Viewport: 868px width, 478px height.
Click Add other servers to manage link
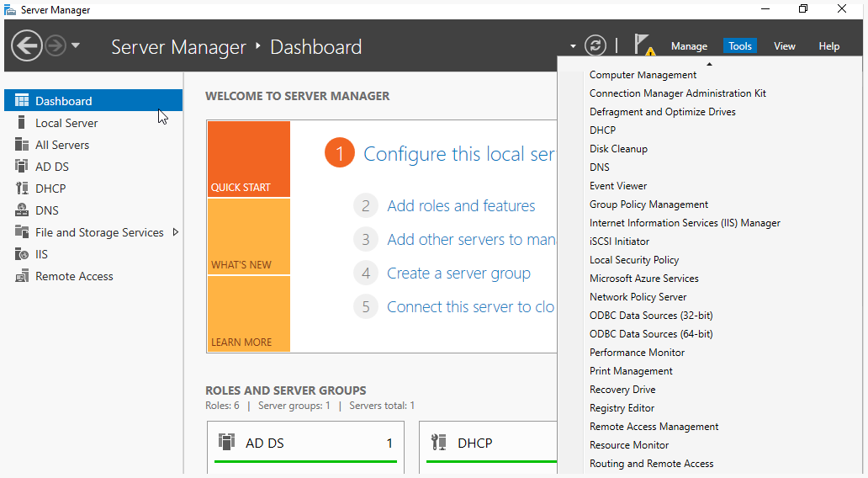pyautogui.click(x=471, y=239)
